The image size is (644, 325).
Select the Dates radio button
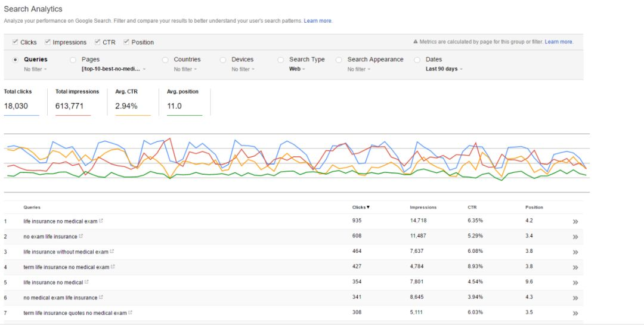[x=417, y=60]
